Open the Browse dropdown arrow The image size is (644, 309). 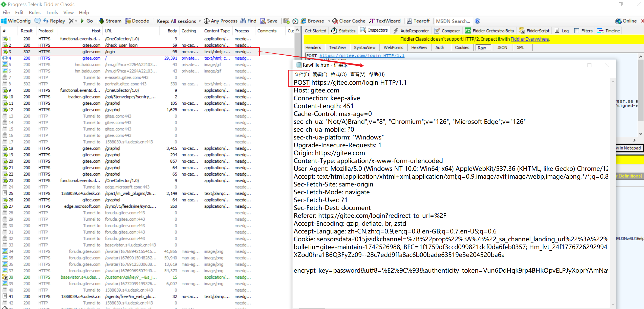tap(329, 21)
